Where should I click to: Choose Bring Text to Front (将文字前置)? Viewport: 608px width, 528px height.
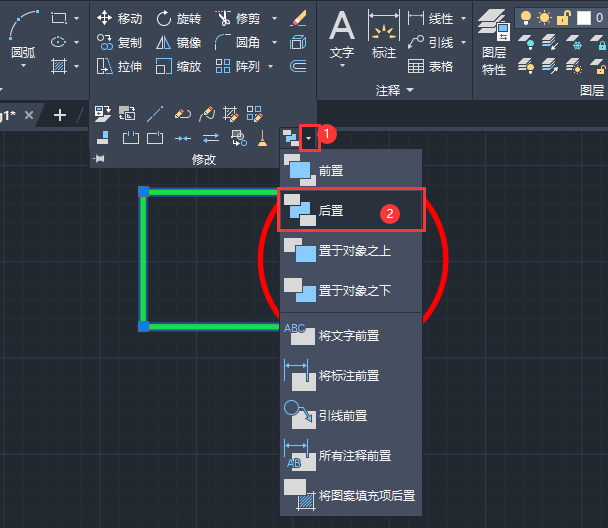click(x=351, y=335)
